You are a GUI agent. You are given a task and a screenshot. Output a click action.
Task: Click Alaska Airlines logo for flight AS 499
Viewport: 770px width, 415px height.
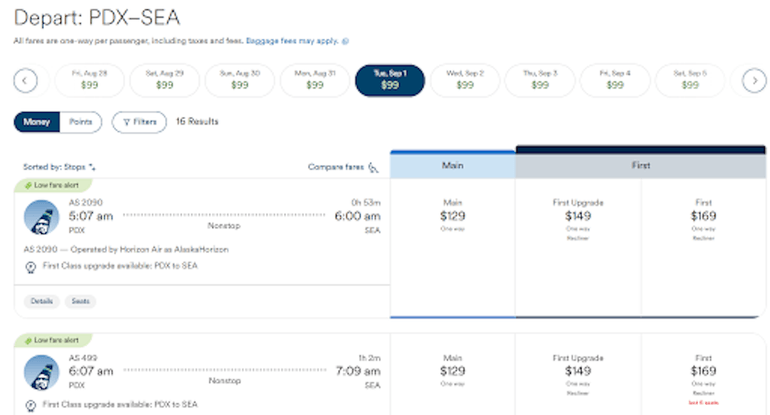41,372
